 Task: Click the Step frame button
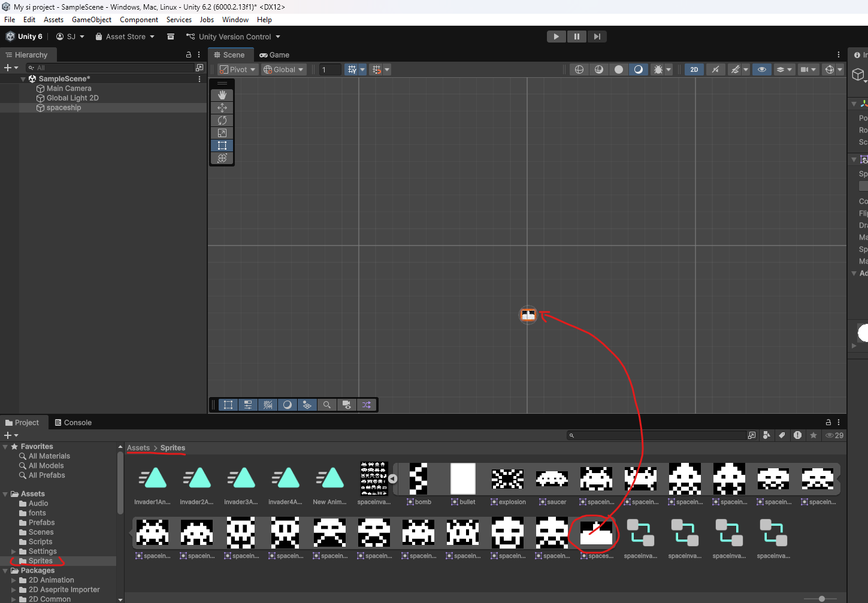597,37
